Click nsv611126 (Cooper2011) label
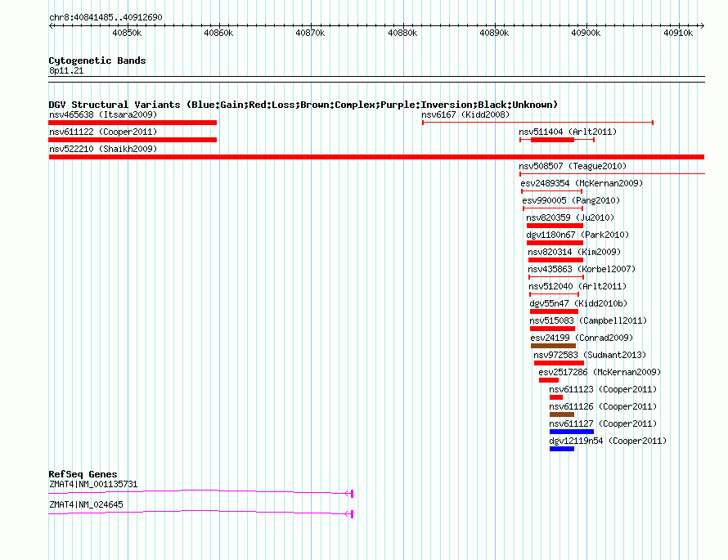This screenshot has height=560, width=728. 603,406
